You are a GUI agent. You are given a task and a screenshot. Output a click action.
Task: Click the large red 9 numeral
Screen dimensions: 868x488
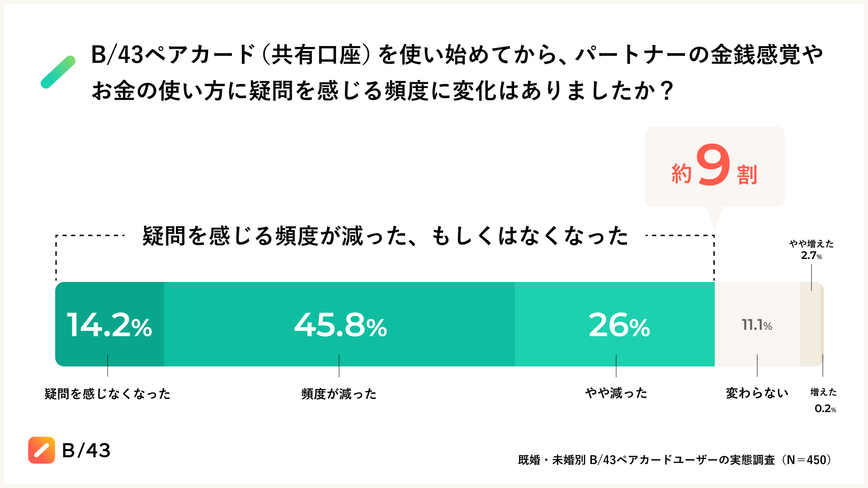pyautogui.click(x=713, y=165)
